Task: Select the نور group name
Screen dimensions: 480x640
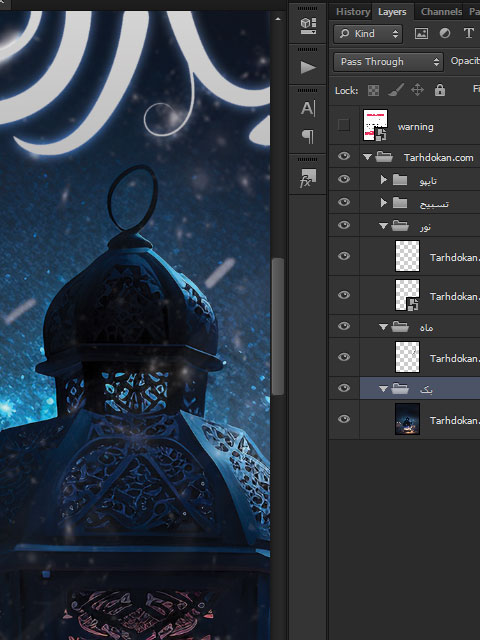Action: [x=425, y=227]
